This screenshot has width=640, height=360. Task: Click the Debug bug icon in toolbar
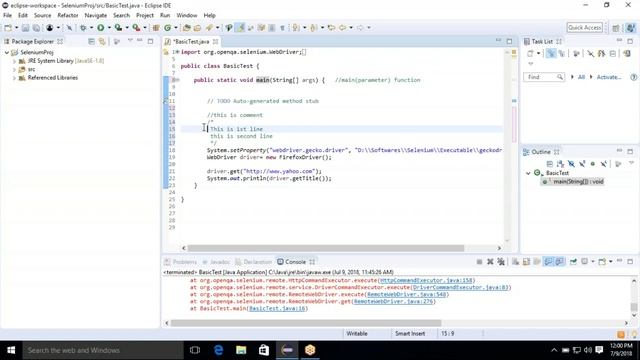[x=83, y=28]
